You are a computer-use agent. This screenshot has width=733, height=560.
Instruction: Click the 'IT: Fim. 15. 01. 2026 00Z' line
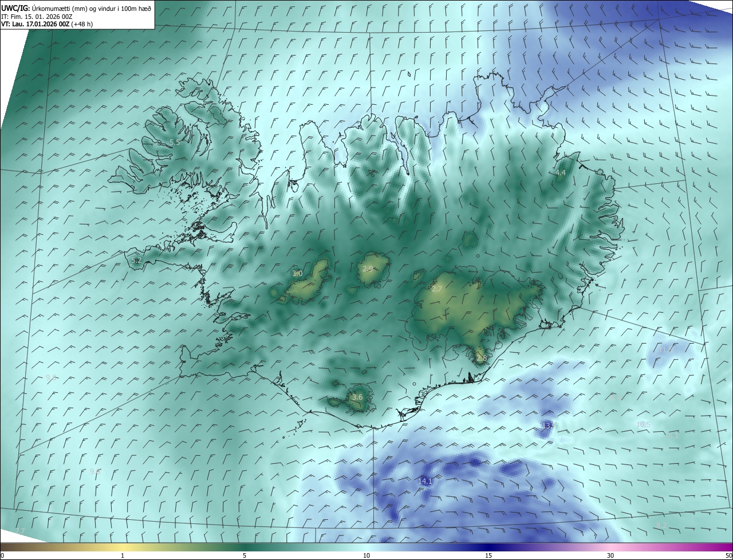pos(37,17)
